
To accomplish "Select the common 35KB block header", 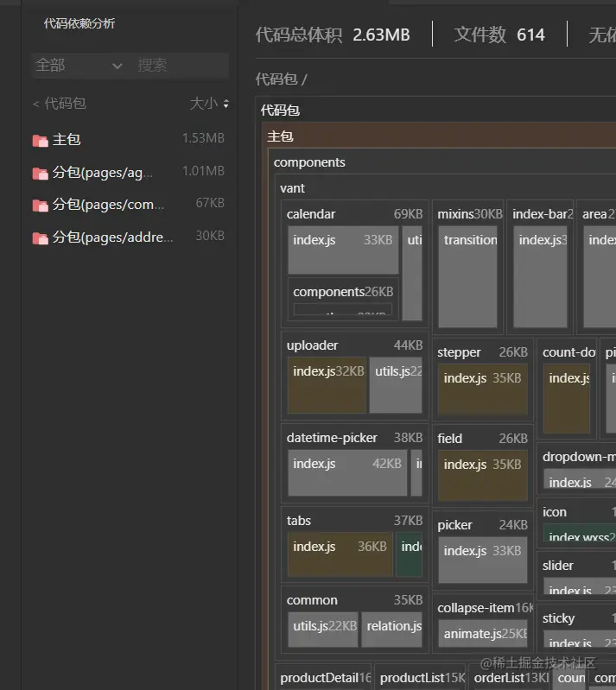I will [x=355, y=600].
